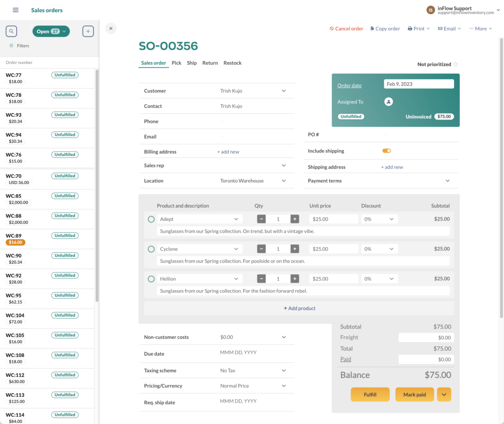Assign a team member using the person icon
The image size is (504, 424).
pyautogui.click(x=389, y=101)
